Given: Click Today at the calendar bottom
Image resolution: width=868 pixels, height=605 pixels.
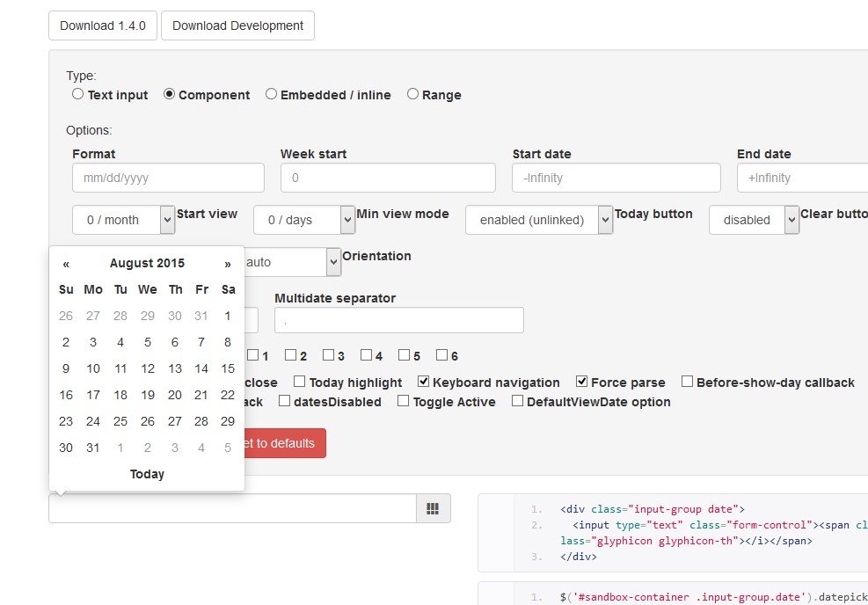Looking at the screenshot, I should tap(147, 474).
